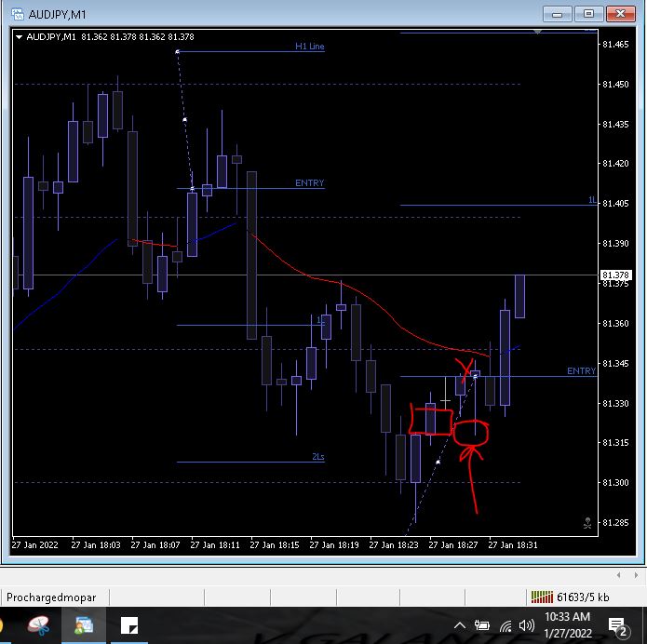Select the 1L line label
Screen dimensions: 647x644
click(x=592, y=200)
